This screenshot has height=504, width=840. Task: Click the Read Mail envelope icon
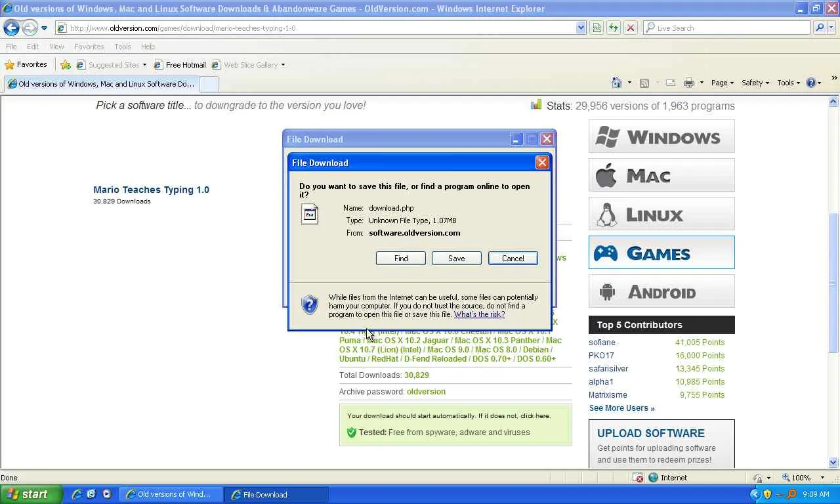pyautogui.click(x=670, y=83)
